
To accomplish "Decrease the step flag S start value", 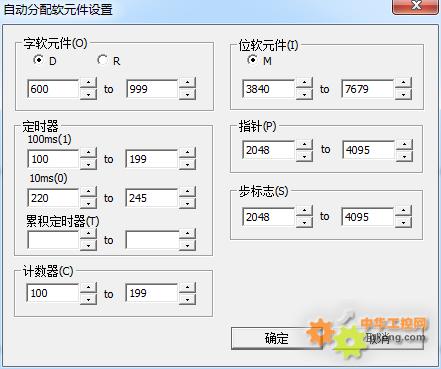I will (x=304, y=222).
